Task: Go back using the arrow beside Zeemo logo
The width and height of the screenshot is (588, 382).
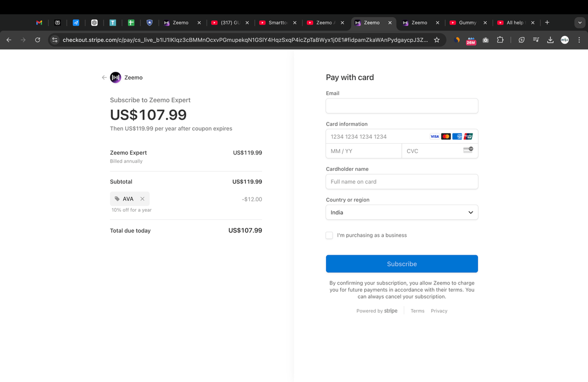Action: point(104,78)
